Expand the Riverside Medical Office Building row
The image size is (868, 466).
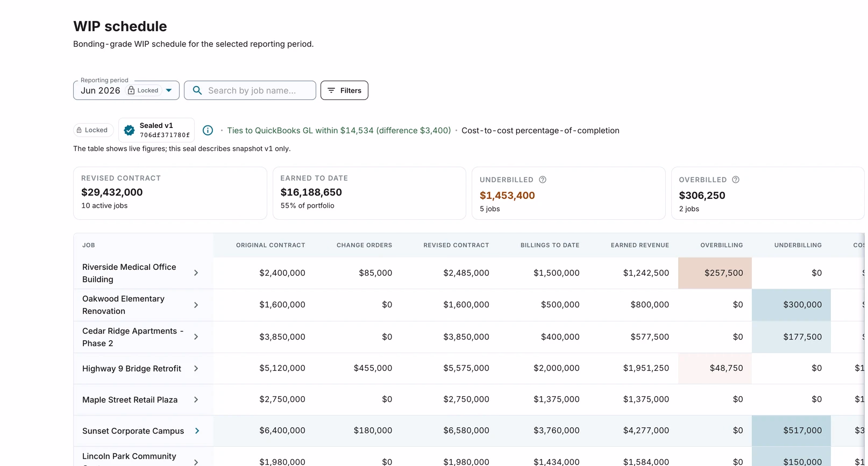[x=196, y=273]
